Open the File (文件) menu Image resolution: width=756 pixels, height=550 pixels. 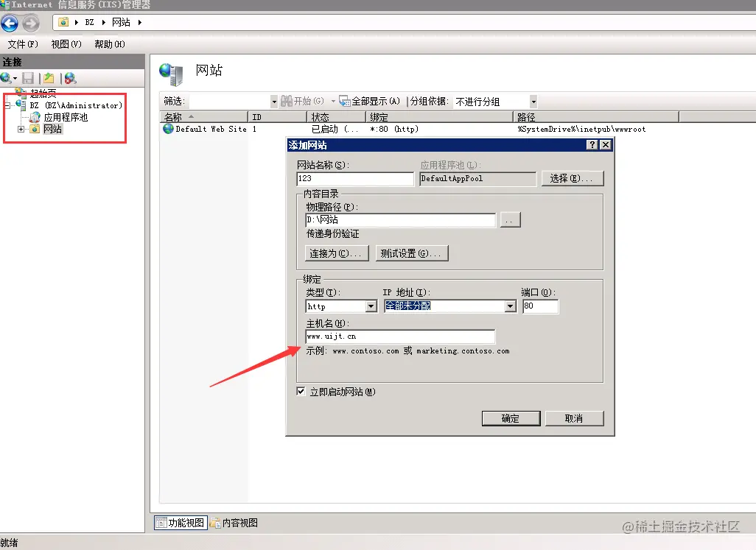(x=23, y=44)
